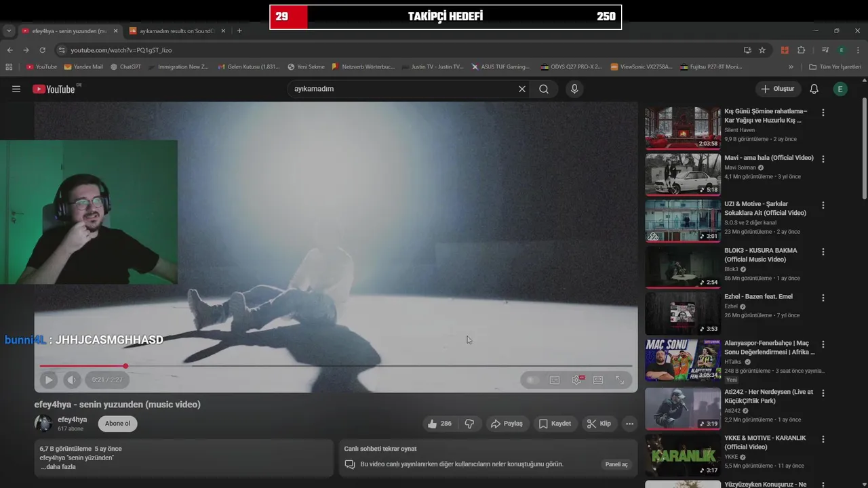Open options for BLOK3 KUSURA BAKMA

823,251
